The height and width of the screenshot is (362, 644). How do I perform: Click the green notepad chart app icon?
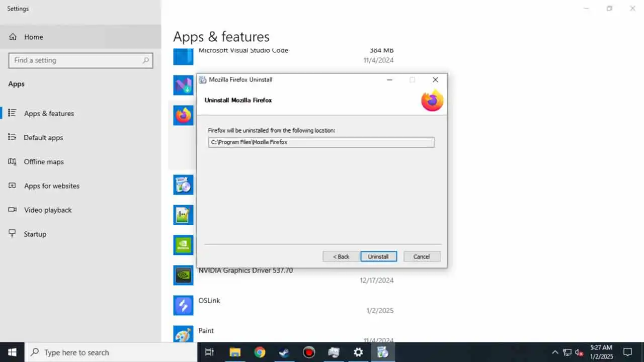[x=183, y=215]
